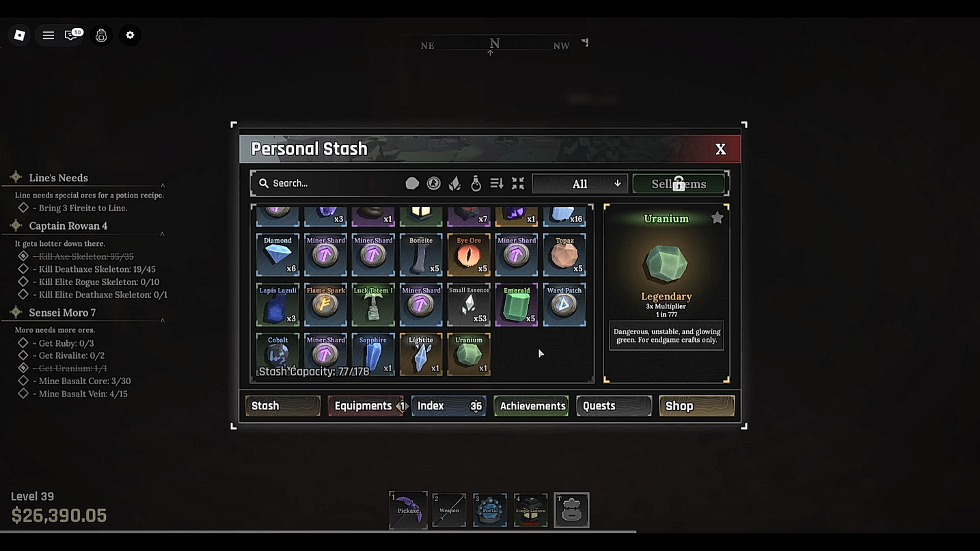Click the compact items arrows icon
The image size is (980, 551).
(x=518, y=183)
